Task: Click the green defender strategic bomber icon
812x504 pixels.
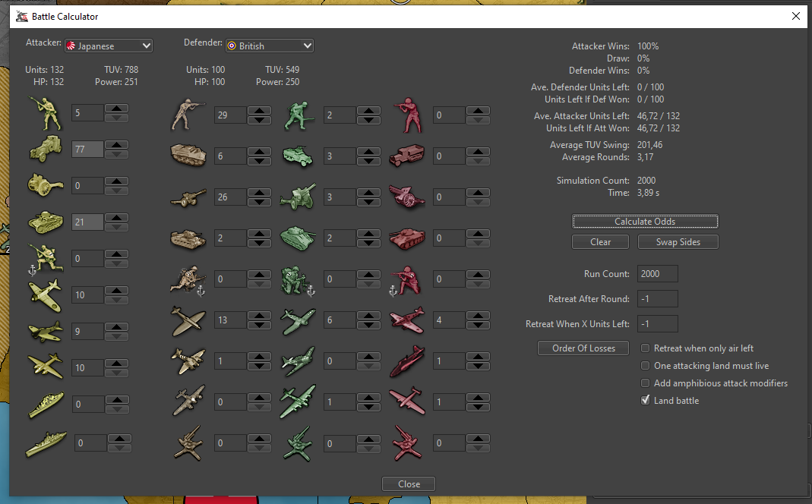Action: coord(299,401)
